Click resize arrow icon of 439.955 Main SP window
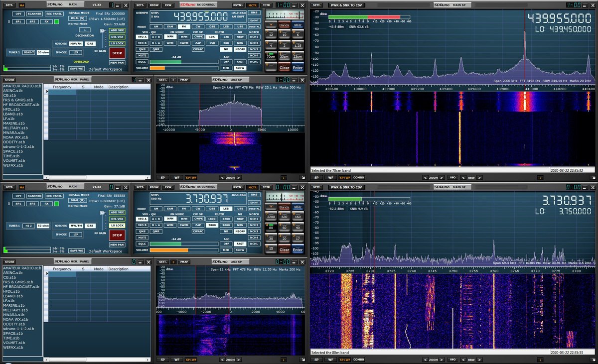 [594, 177]
